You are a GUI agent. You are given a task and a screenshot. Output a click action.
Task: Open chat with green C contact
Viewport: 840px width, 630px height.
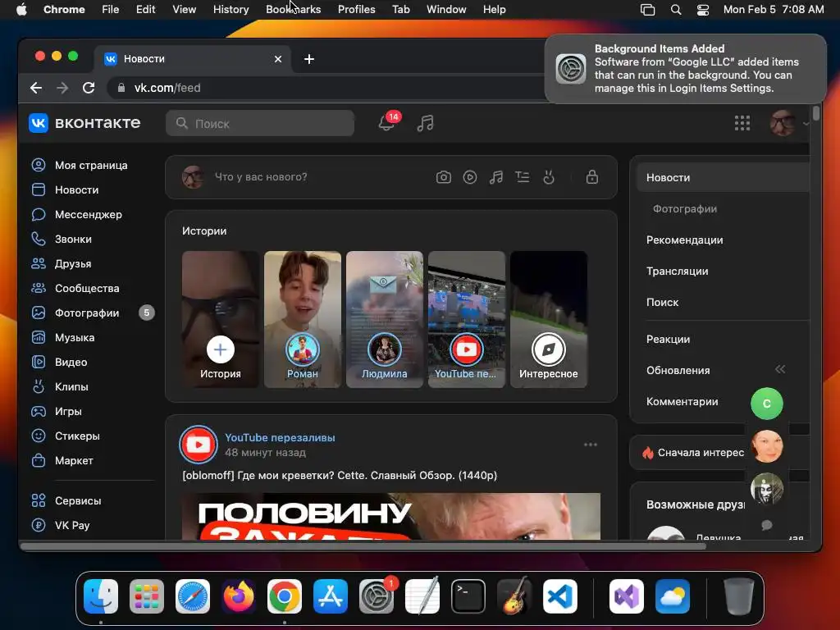coord(767,404)
